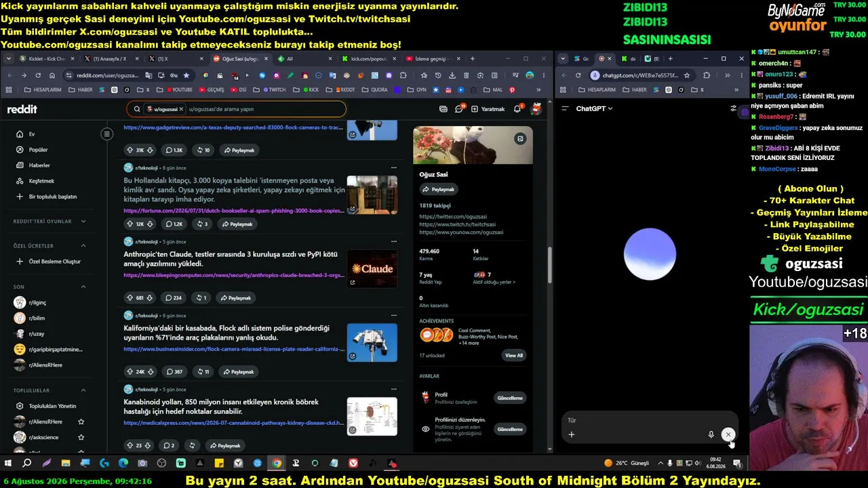Upvote the Hollandalı kitapçı post
This screenshot has height=488, width=868.
tap(130, 224)
